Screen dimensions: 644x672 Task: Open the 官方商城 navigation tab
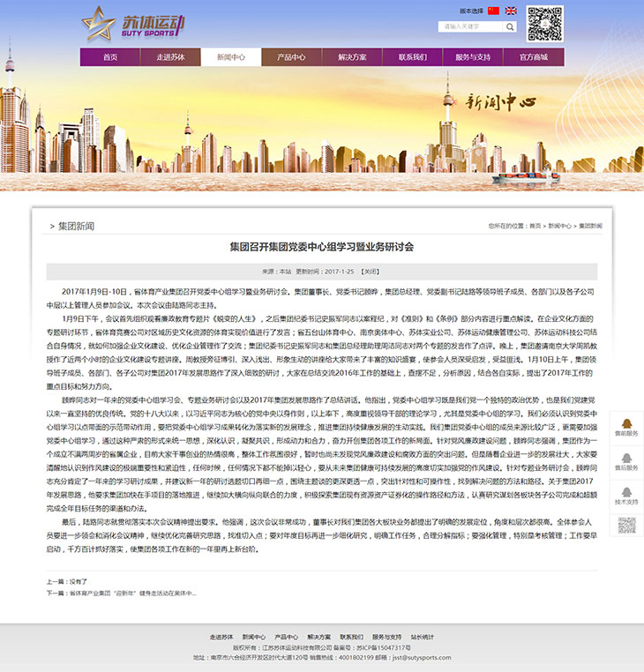[534, 57]
